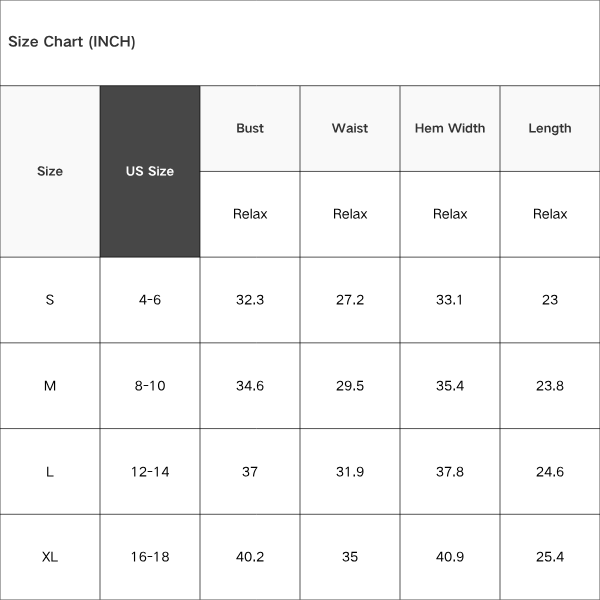The image size is (600, 600).
Task: Click the 37.8 hem width value
Action: tap(450, 471)
